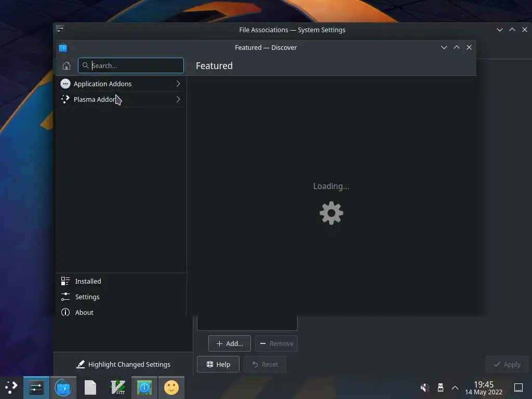Click the magnifier icon in the search box
The width and height of the screenshot is (532, 399).
click(86, 65)
